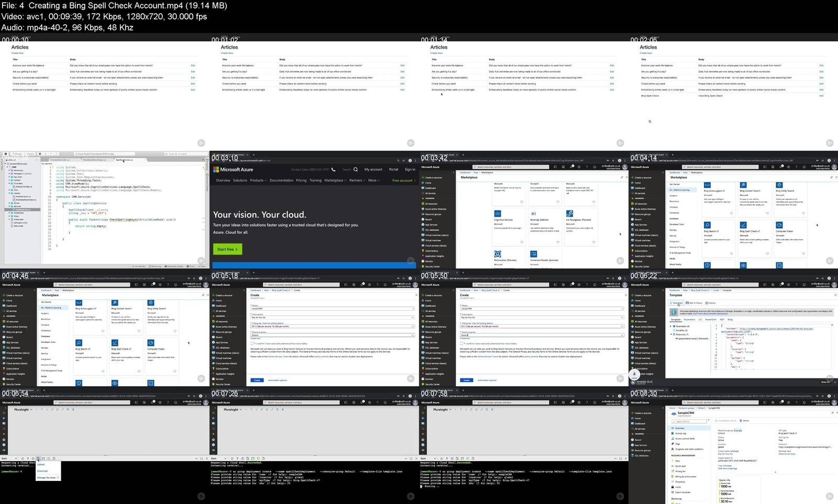Switch to Parameters tab in 00:06:22 Template
Viewport: 838px width, 504px height.
(x=690, y=319)
